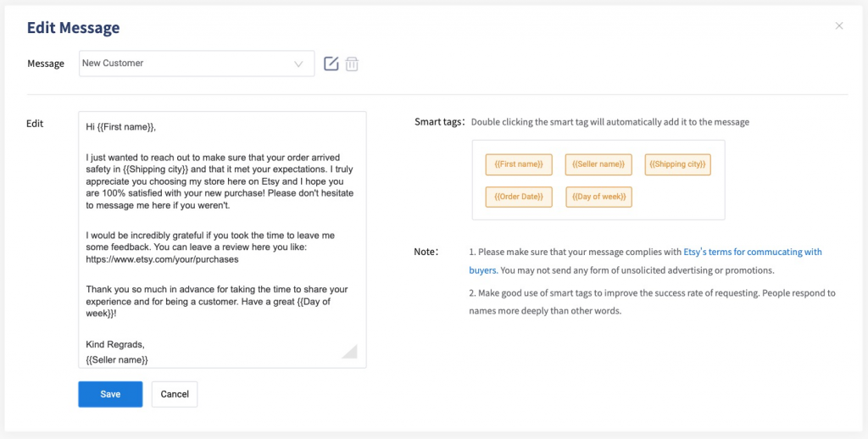This screenshot has height=439, width=868.
Task: Select the {{Shipping city}} smart tag
Action: click(x=677, y=164)
